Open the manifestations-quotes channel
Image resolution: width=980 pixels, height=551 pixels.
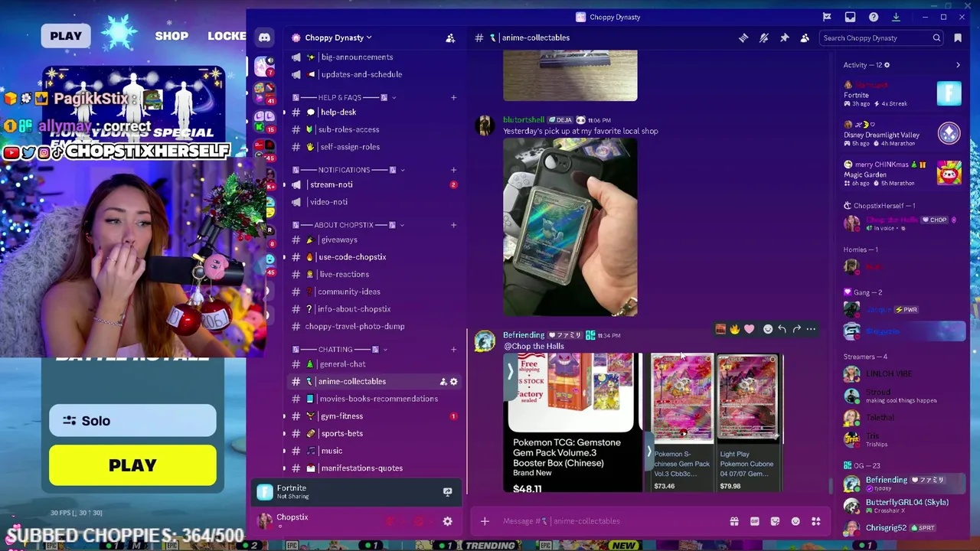(x=374, y=468)
